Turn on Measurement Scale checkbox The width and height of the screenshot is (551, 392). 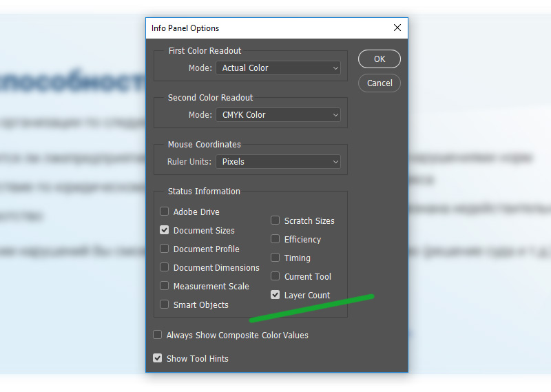click(x=165, y=287)
